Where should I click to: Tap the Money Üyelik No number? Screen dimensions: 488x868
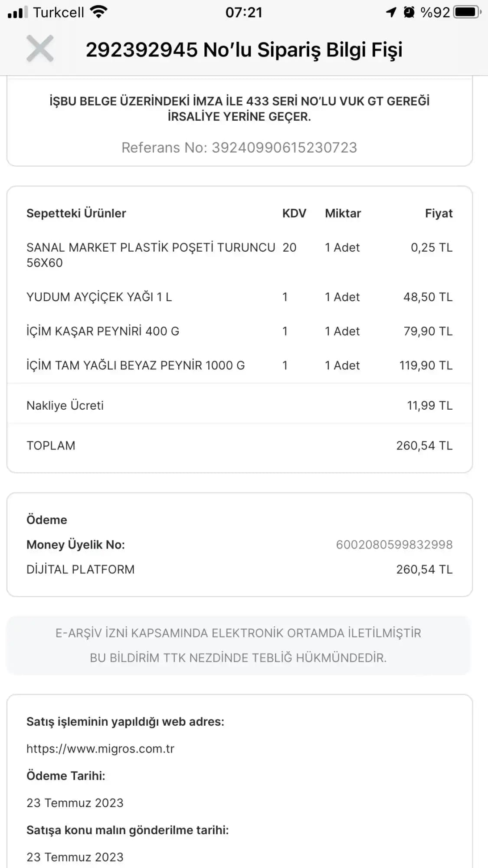tap(394, 545)
